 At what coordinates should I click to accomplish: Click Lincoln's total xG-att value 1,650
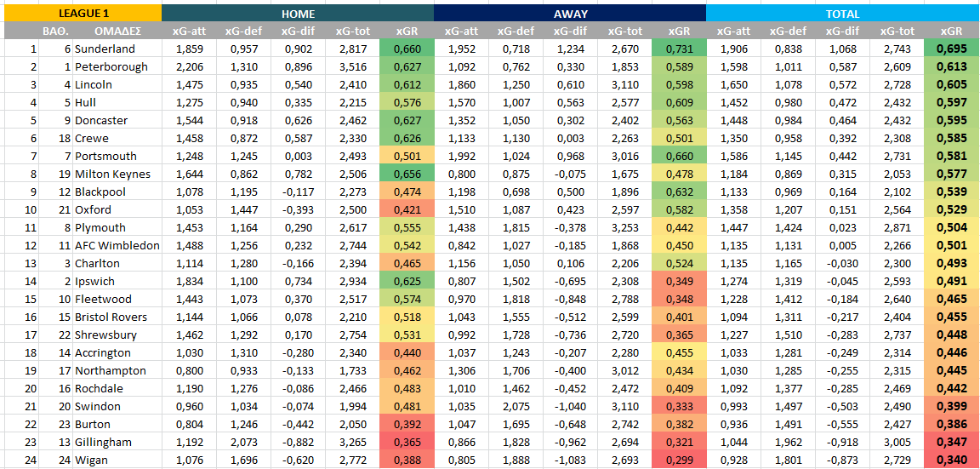point(734,84)
